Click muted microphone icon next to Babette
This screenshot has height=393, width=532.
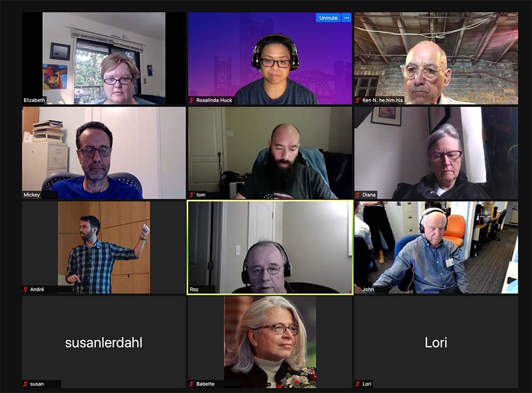pos(192,384)
